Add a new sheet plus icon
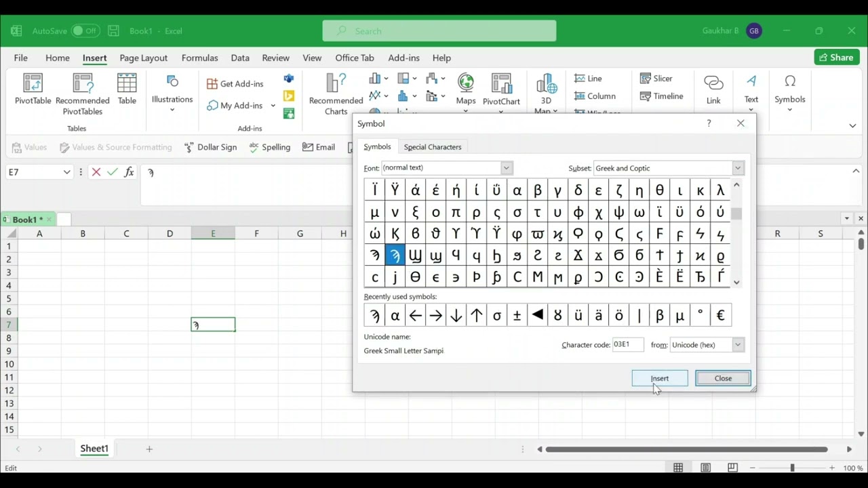Screen dimensions: 868x488 149,449
